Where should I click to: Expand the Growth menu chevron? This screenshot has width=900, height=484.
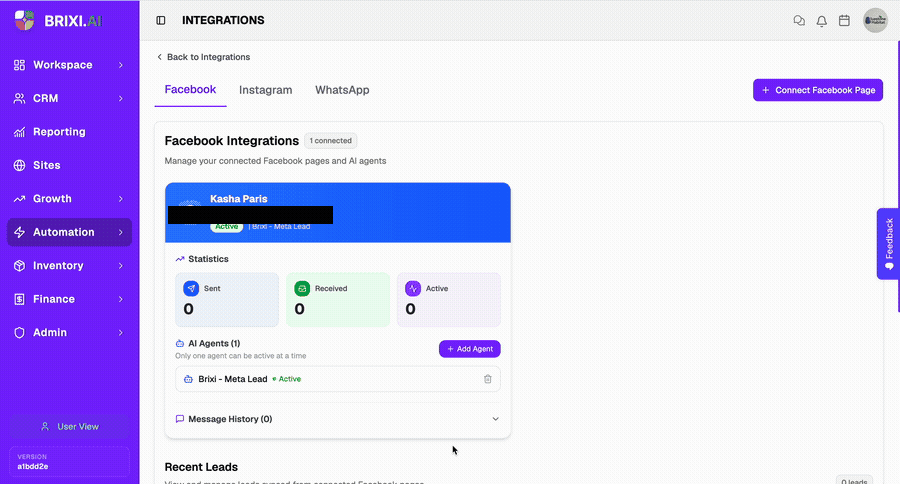(x=121, y=199)
